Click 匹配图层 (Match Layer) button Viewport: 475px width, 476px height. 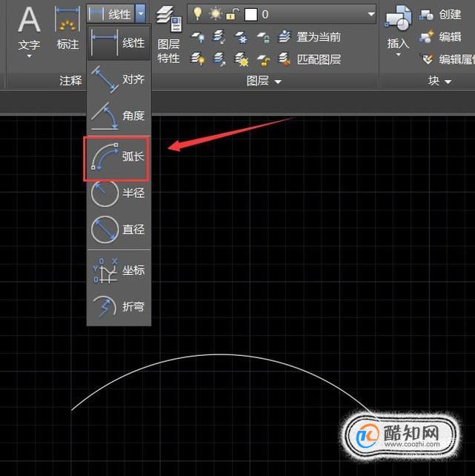[310, 59]
